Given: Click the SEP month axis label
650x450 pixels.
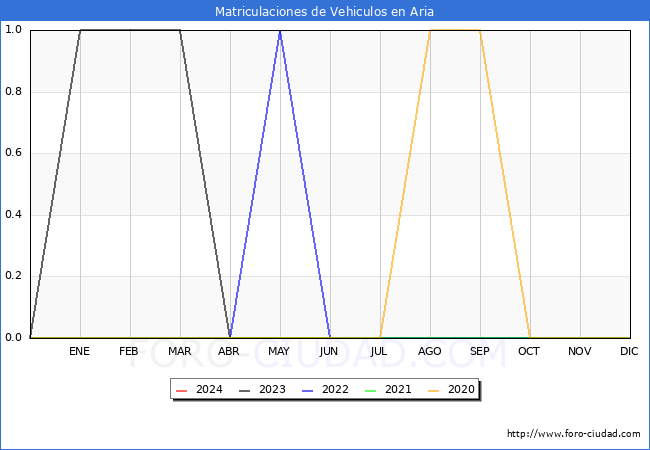Looking at the screenshot, I should click(x=480, y=351).
